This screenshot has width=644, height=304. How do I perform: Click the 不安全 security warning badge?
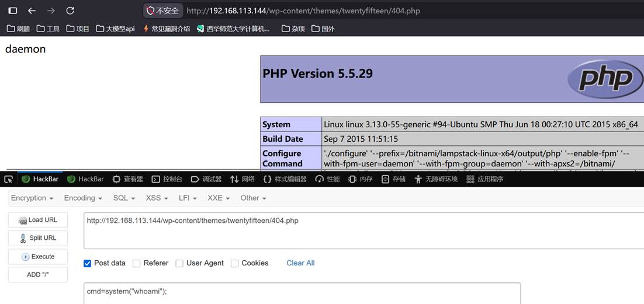(163, 11)
